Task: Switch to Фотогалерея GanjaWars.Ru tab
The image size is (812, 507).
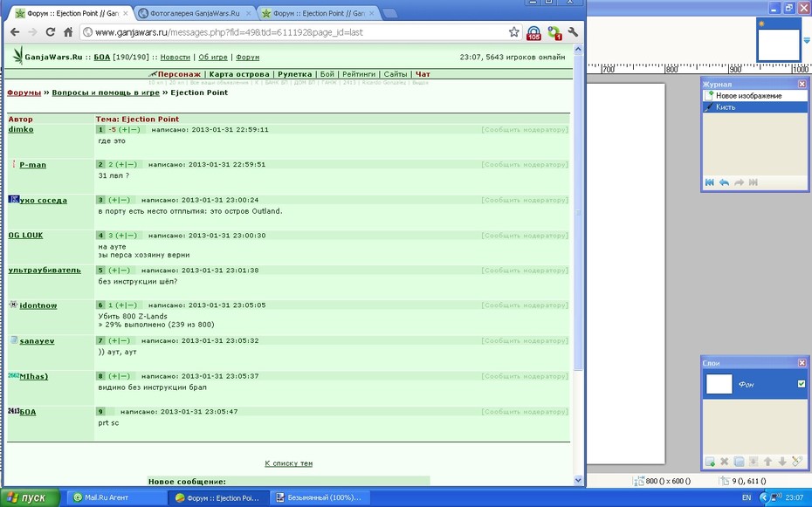Action: coord(194,13)
